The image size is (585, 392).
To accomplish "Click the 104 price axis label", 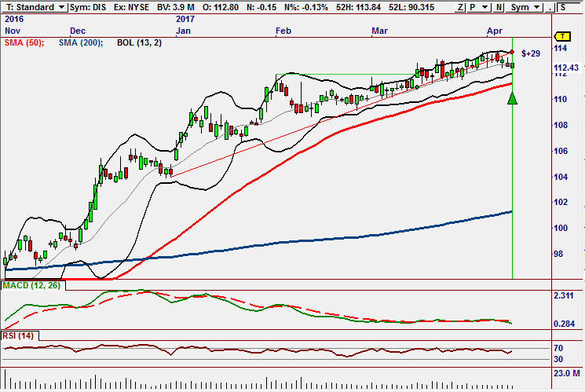I will (561, 177).
